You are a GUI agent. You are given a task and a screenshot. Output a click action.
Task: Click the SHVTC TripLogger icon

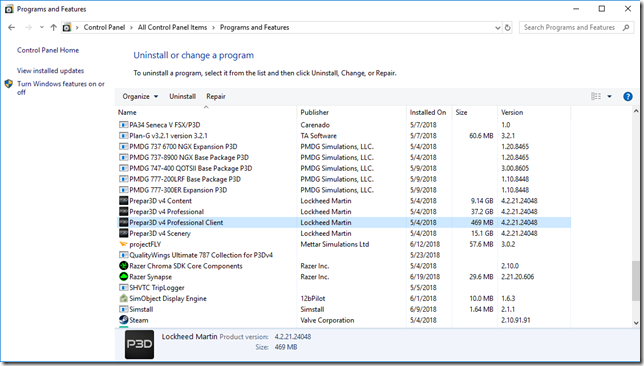pyautogui.click(x=123, y=288)
